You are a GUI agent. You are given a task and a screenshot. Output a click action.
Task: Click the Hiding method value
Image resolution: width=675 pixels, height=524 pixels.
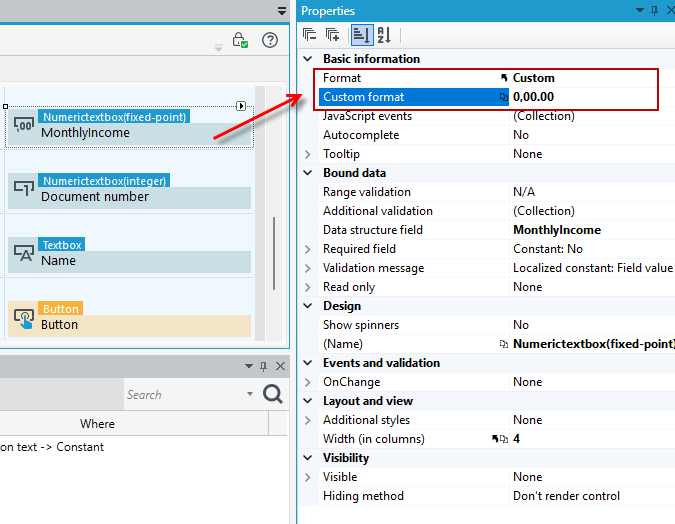pyautogui.click(x=566, y=496)
